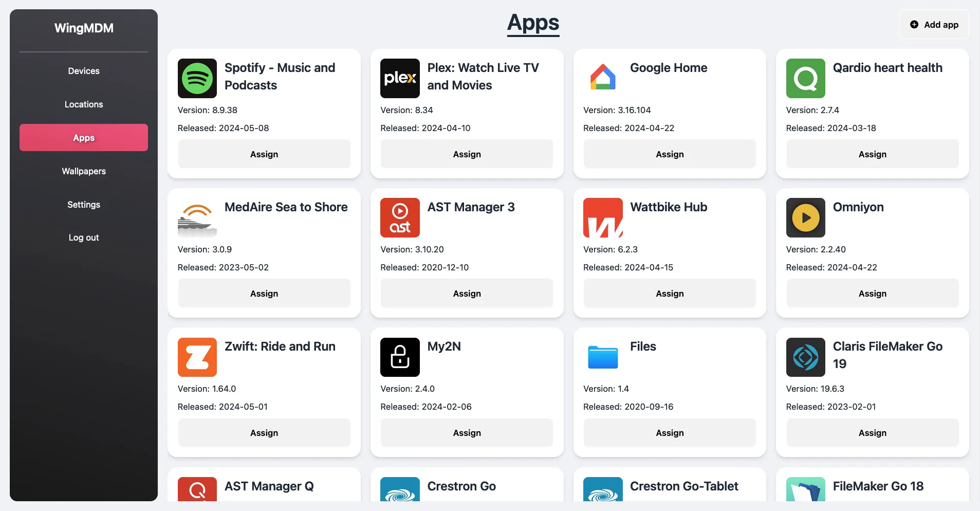This screenshot has height=511, width=980.
Task: Click the Google Home icon
Action: (x=602, y=78)
